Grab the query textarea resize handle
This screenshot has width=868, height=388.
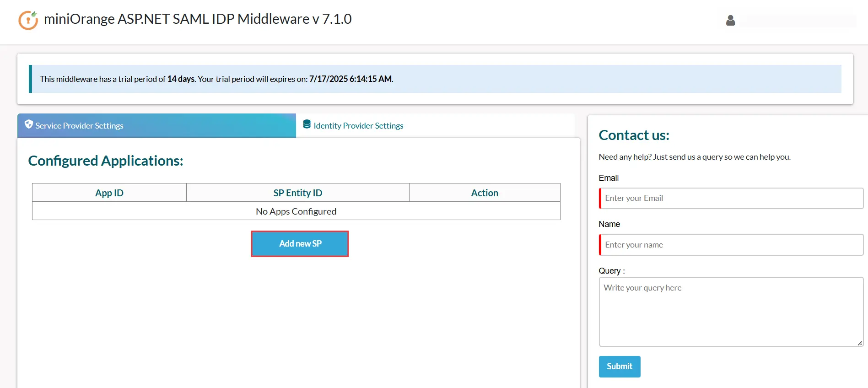[x=860, y=343]
